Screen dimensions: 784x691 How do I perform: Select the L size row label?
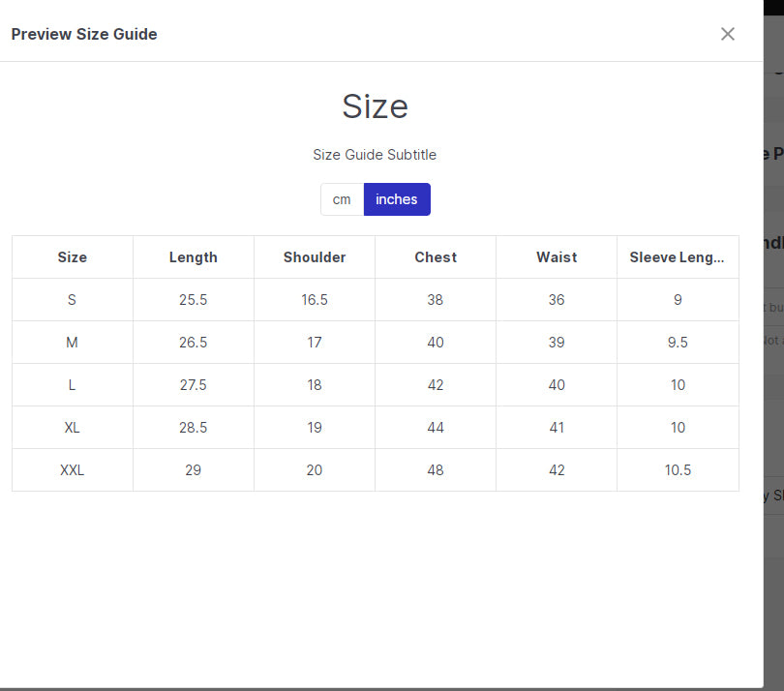click(73, 385)
